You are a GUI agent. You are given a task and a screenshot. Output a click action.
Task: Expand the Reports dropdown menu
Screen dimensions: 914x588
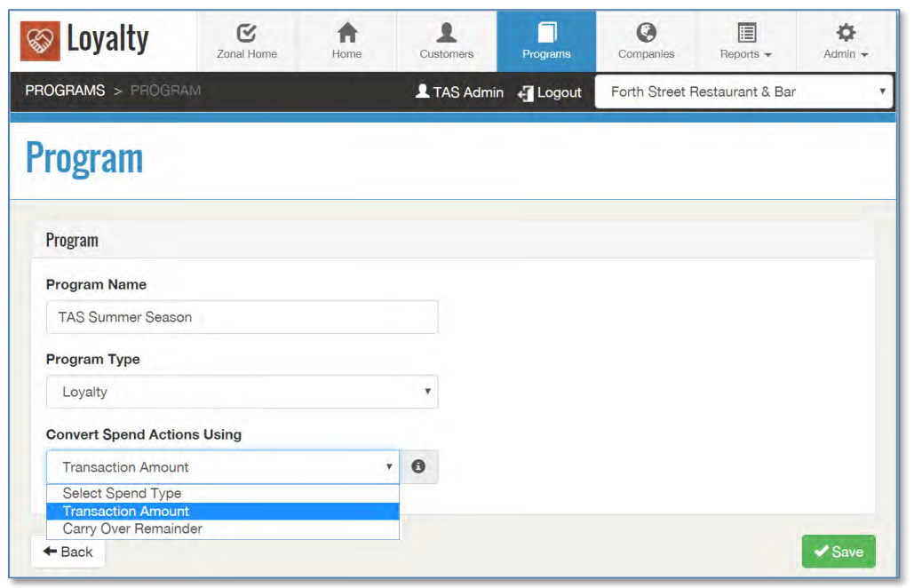click(x=746, y=42)
